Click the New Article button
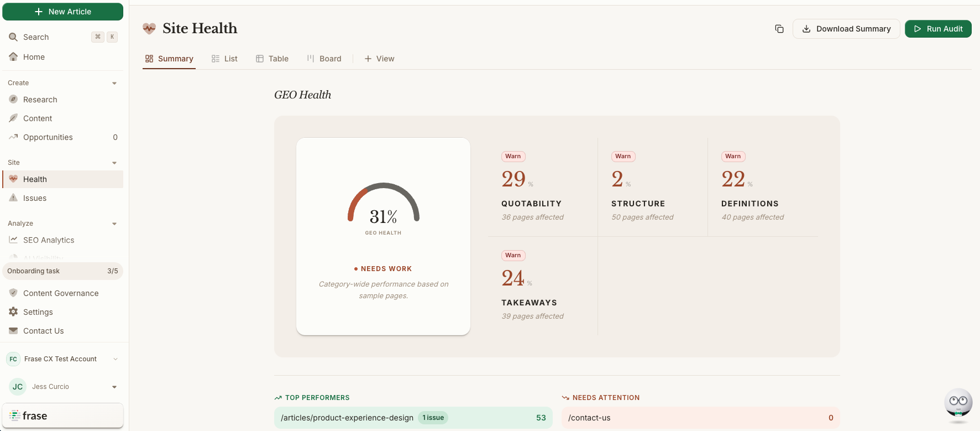The width and height of the screenshot is (980, 431). 63,12
